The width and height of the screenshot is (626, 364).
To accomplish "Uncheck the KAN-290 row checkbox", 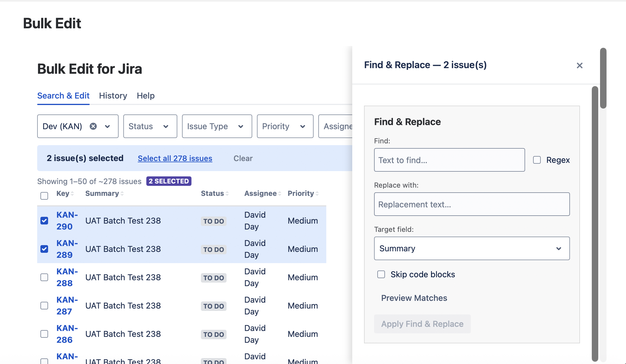I will pyautogui.click(x=44, y=221).
